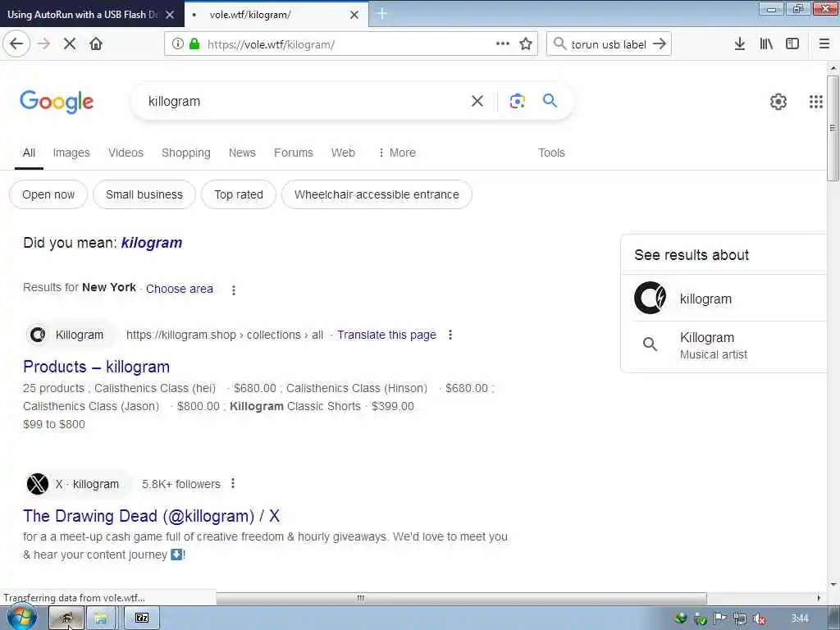The height and width of the screenshot is (630, 840).
Task: Toggle Wheelchair accessible entrance filter
Action: point(377,194)
